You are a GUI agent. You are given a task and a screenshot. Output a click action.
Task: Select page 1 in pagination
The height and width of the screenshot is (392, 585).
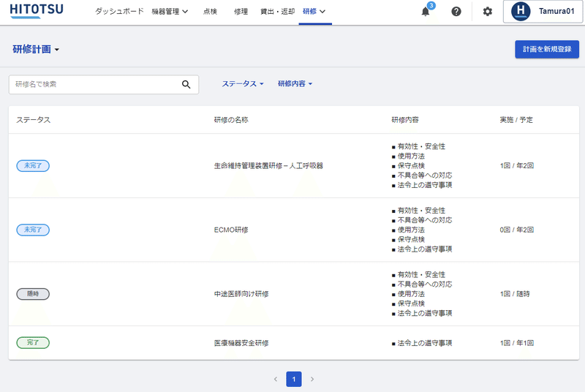pyautogui.click(x=294, y=379)
